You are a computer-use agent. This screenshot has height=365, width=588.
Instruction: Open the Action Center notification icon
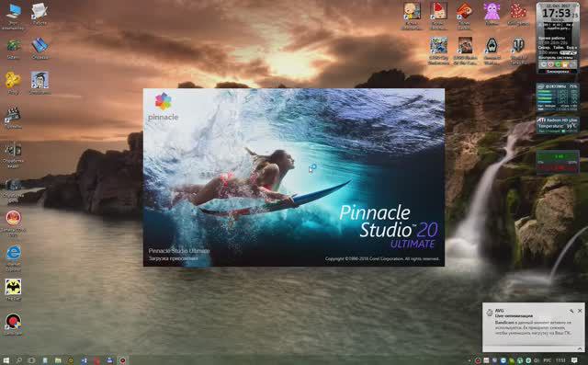(x=574, y=360)
